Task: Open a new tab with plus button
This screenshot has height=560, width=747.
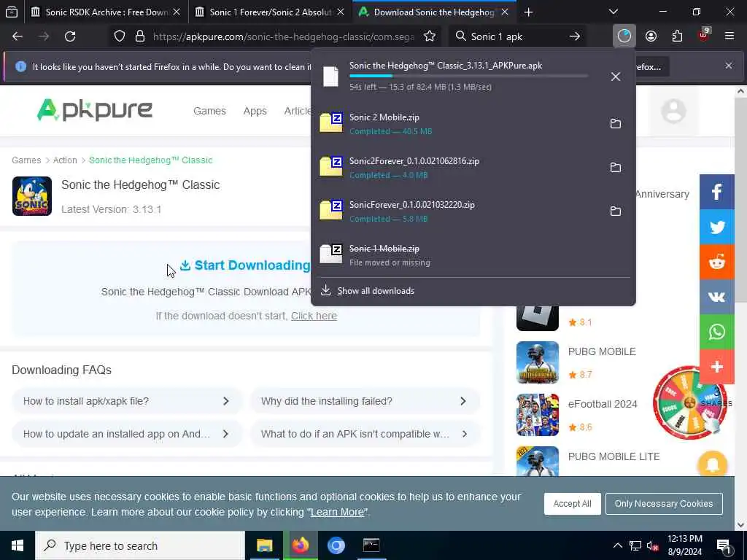Action: pyautogui.click(x=528, y=12)
